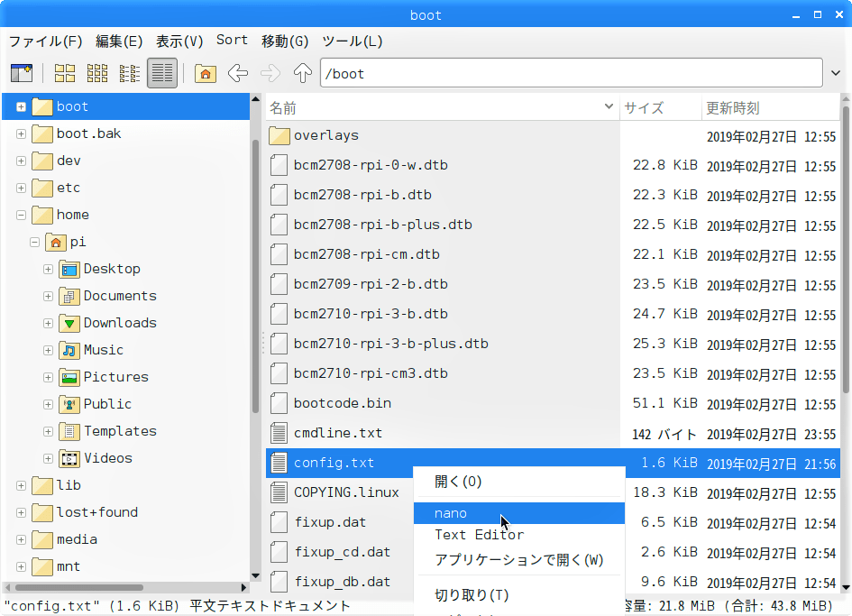This screenshot has width=852, height=616.
Task: Go up to the parent folder
Action: pyautogui.click(x=303, y=73)
